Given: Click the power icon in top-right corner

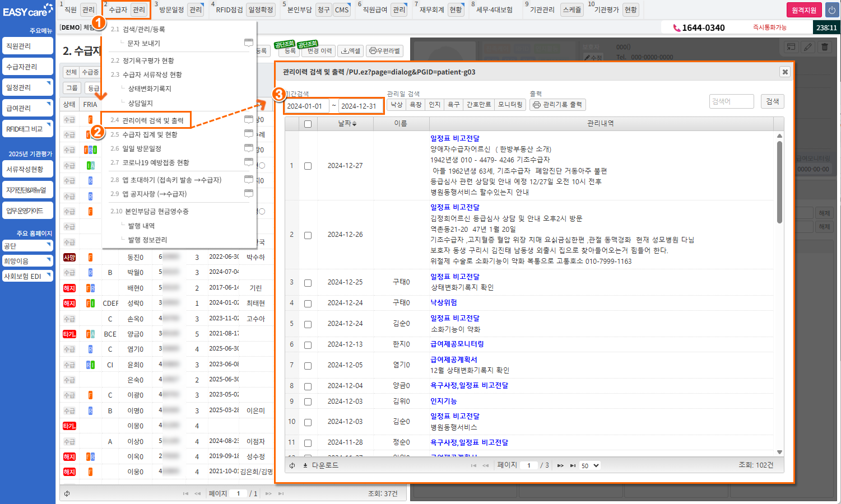Looking at the screenshot, I should click(831, 10).
